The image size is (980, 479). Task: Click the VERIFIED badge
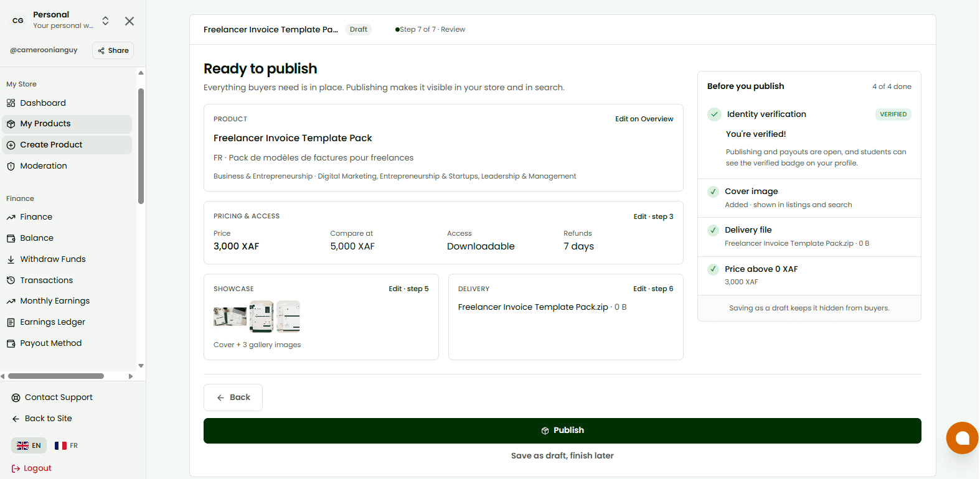[x=893, y=114]
